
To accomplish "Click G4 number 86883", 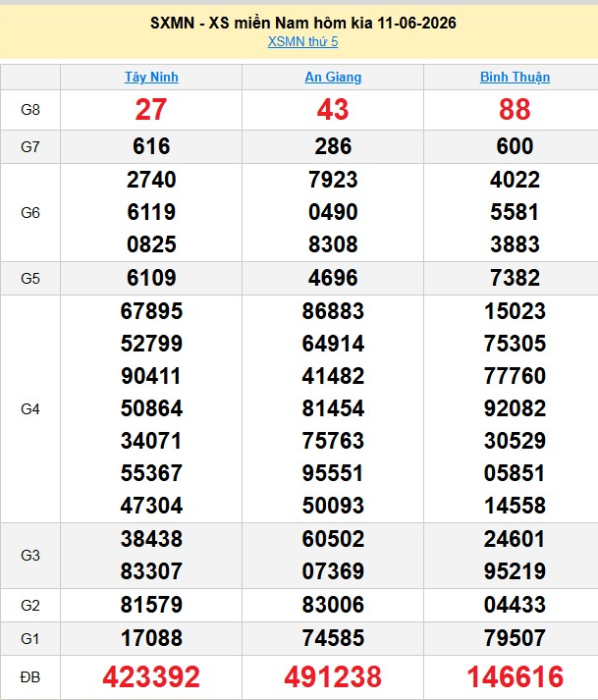I will click(x=333, y=311).
